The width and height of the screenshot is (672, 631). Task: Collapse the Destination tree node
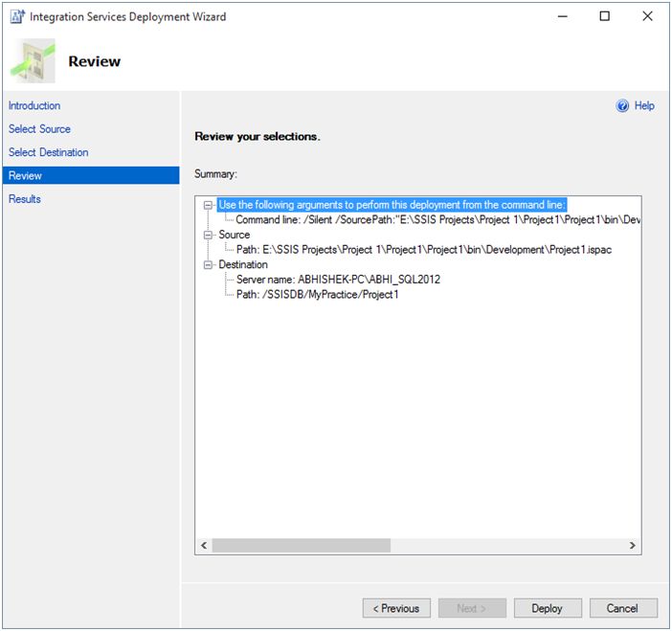(x=208, y=265)
